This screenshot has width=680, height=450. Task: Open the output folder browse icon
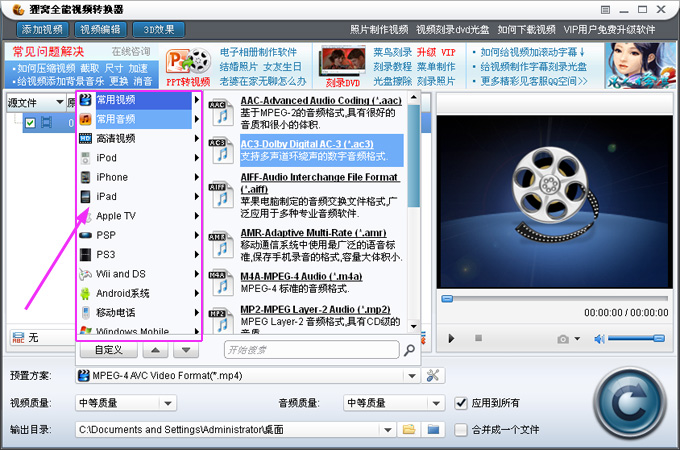[x=409, y=430]
